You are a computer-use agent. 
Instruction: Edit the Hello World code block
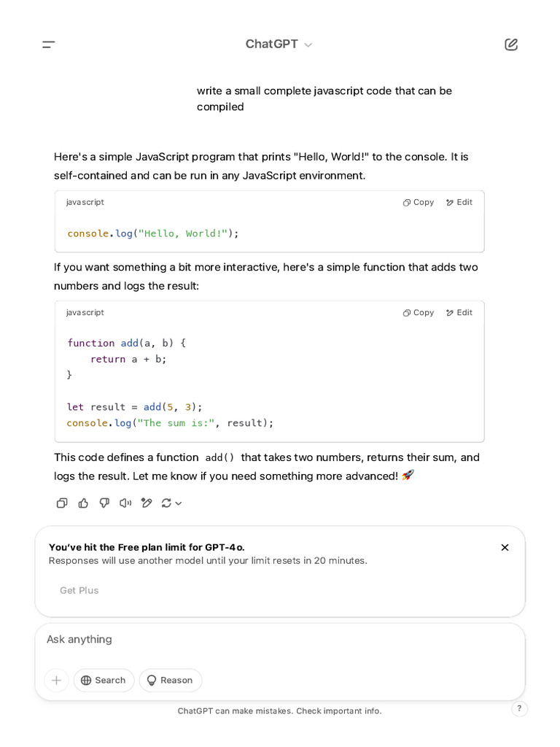[x=459, y=202]
